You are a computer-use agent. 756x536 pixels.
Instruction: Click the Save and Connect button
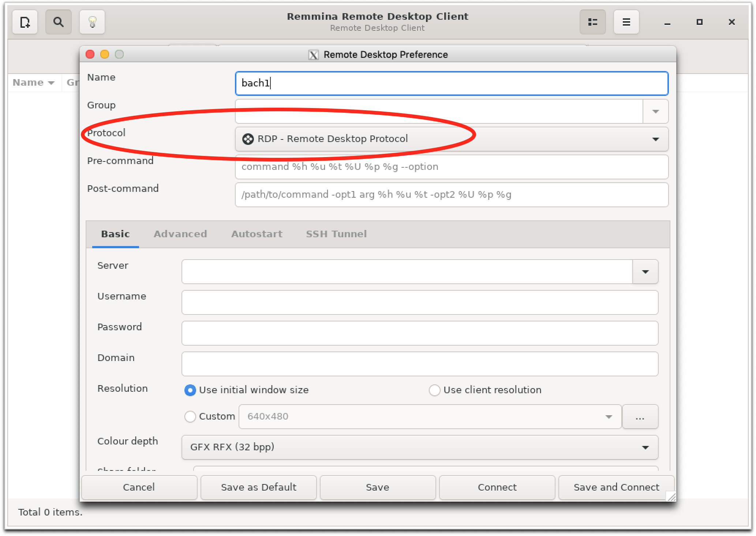tap(616, 487)
